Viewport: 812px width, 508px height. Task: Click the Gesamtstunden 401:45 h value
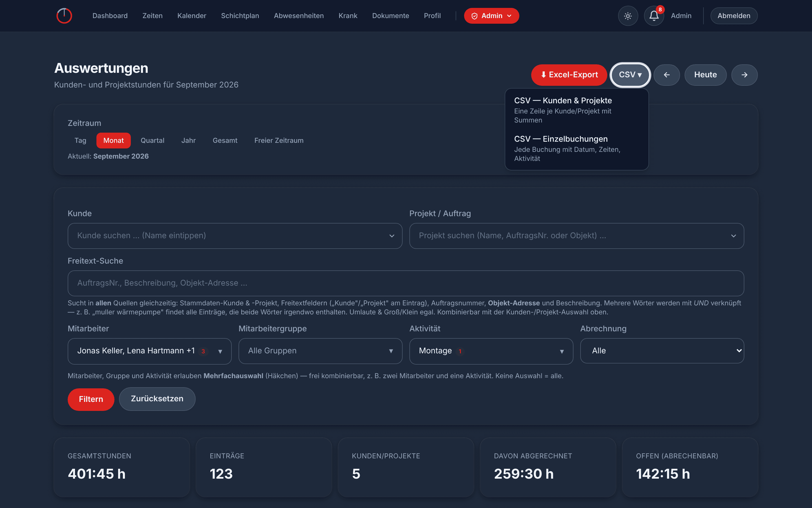[x=97, y=474]
